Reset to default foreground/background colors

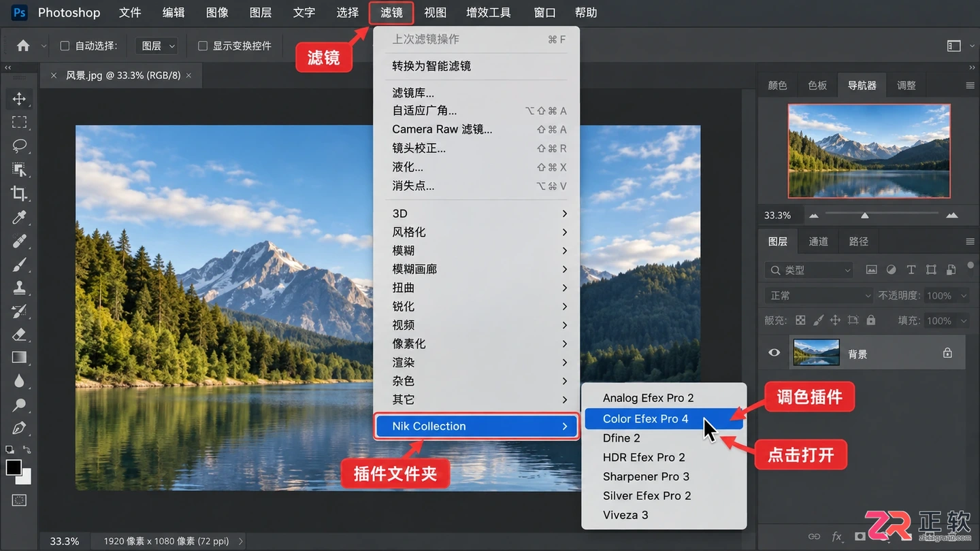tap(10, 450)
